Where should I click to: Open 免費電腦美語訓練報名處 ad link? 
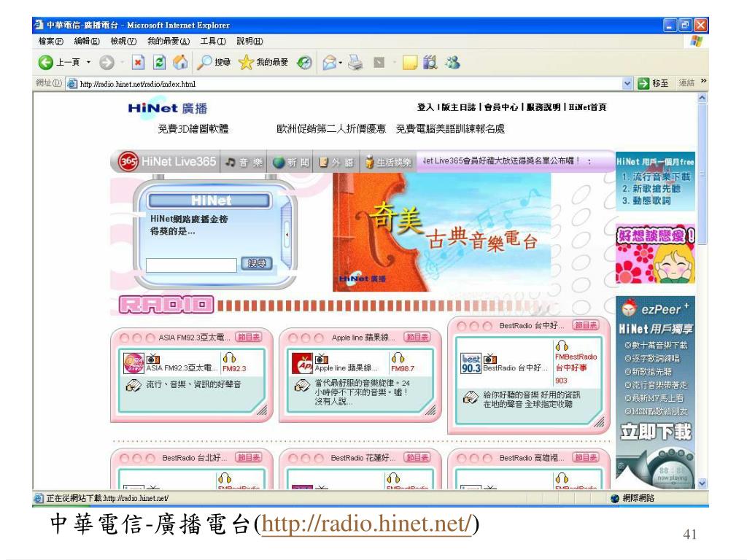coord(450,128)
